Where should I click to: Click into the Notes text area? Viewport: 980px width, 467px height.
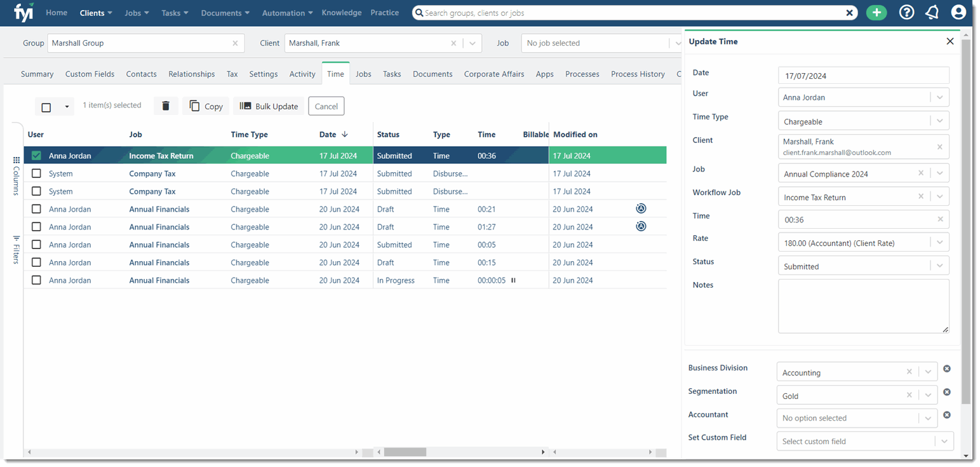click(863, 306)
